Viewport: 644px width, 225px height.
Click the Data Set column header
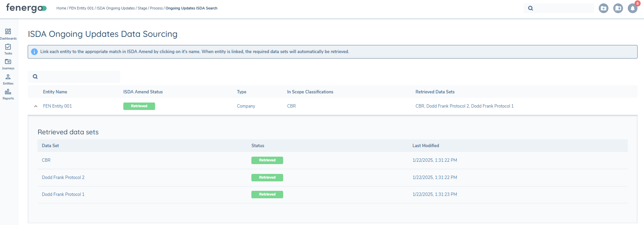[50, 146]
